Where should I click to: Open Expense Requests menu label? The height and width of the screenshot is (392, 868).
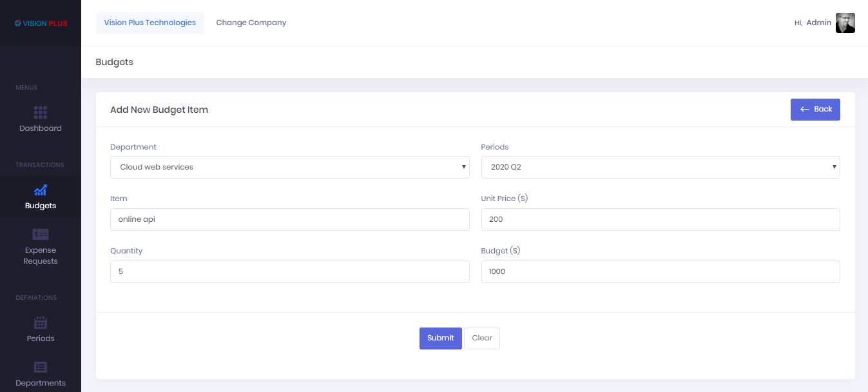pos(40,256)
